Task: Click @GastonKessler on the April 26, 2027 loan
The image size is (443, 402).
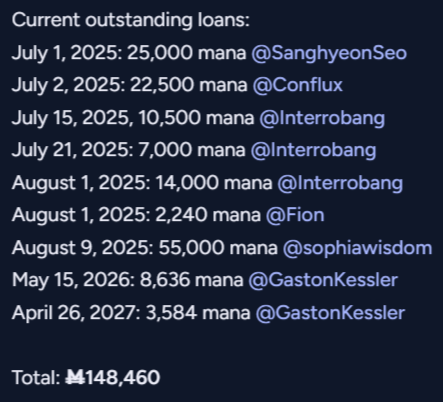Action: [x=330, y=313]
